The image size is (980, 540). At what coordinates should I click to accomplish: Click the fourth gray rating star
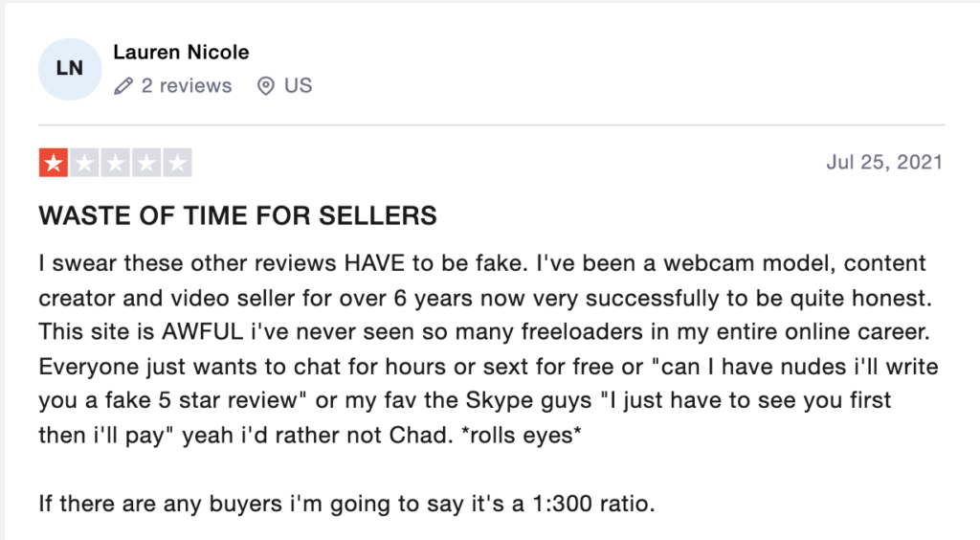pyautogui.click(x=146, y=163)
